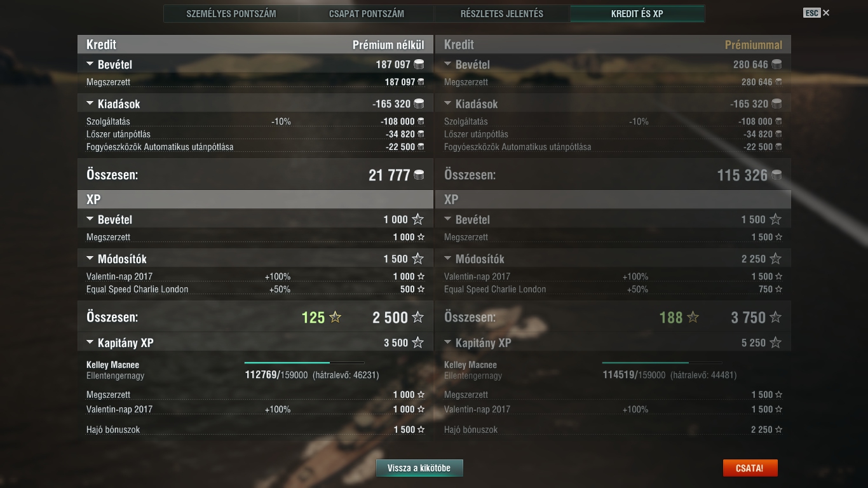
Task: Click the star icon next to 2 500 XP total
Action: click(417, 317)
